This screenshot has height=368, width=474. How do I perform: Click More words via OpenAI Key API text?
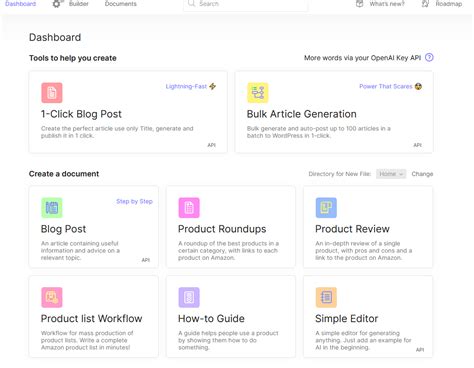pyautogui.click(x=362, y=58)
